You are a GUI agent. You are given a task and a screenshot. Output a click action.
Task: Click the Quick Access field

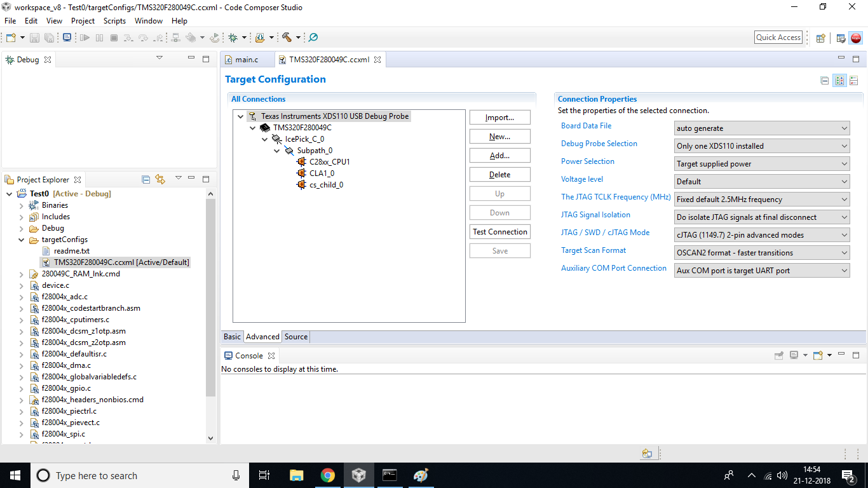tap(778, 37)
